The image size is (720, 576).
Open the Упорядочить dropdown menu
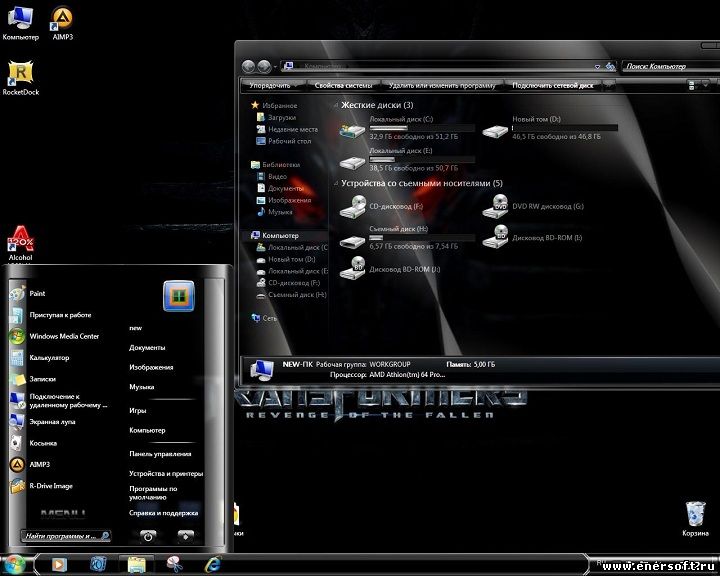pyautogui.click(x=273, y=85)
